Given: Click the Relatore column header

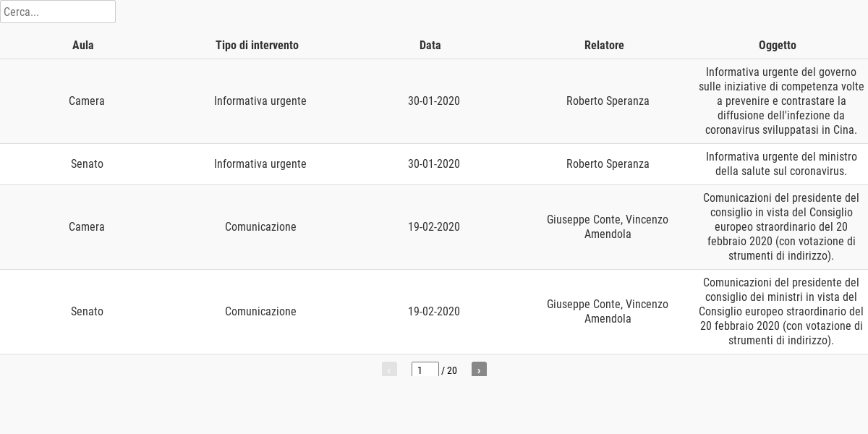Looking at the screenshot, I should tap(604, 45).
